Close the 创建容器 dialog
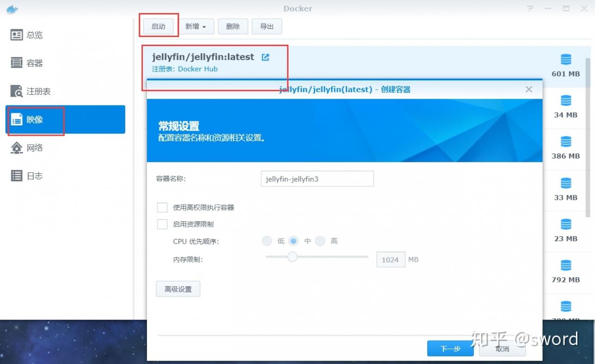This screenshot has height=364, width=595. pyautogui.click(x=529, y=89)
